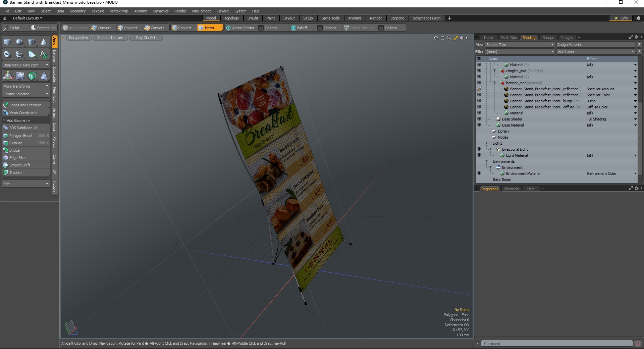Activate the Extrude tool
Viewport: 644px width, 349px height.
point(26,143)
